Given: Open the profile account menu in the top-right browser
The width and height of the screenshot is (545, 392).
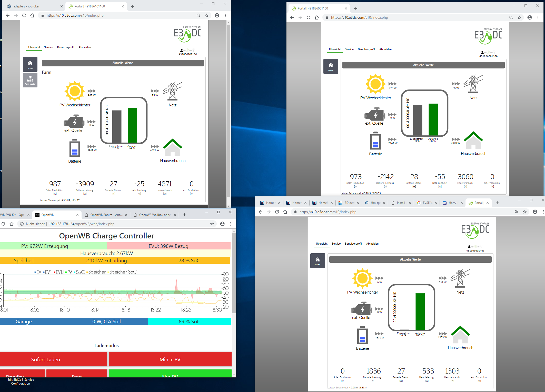Looking at the screenshot, I should click(x=530, y=17).
